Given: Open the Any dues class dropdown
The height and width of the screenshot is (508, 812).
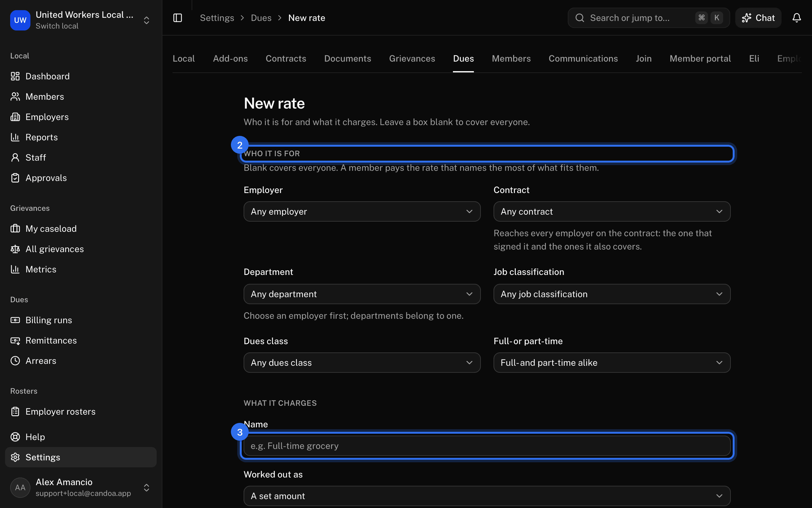Looking at the screenshot, I should [x=362, y=363].
